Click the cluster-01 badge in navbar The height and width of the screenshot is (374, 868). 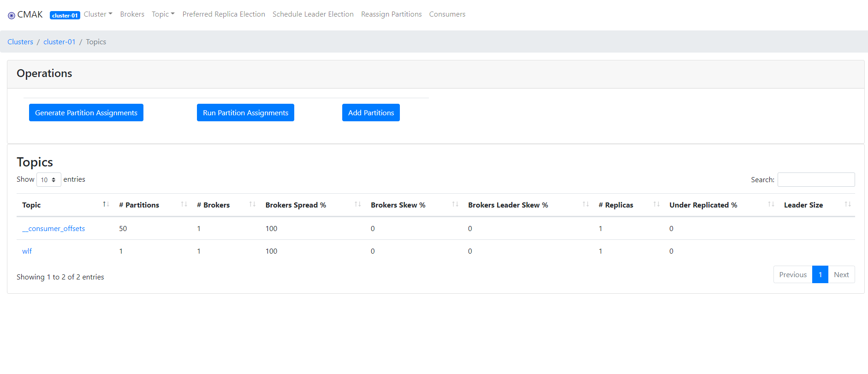pos(65,15)
